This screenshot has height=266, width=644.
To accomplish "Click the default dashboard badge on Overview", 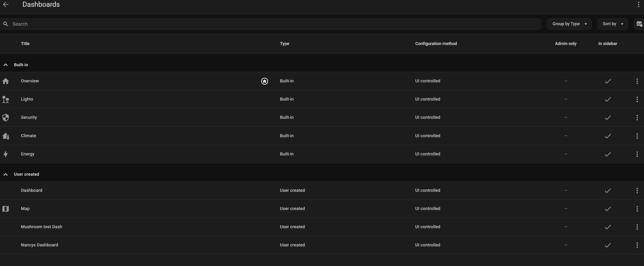I will (x=264, y=81).
